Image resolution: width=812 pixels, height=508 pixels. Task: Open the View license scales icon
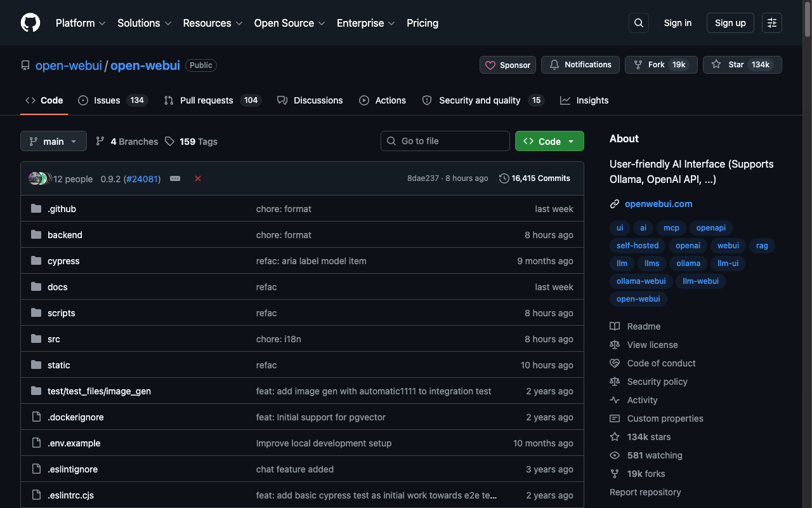tap(614, 344)
